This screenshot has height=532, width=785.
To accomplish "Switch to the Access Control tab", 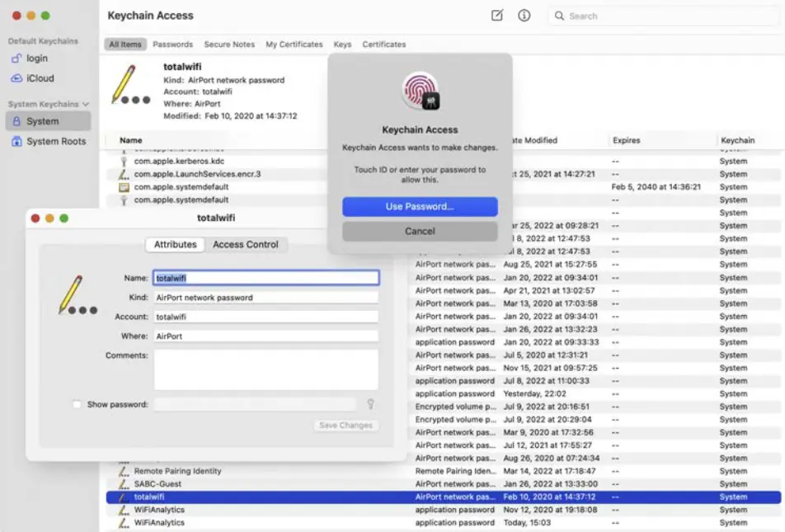I will click(245, 245).
